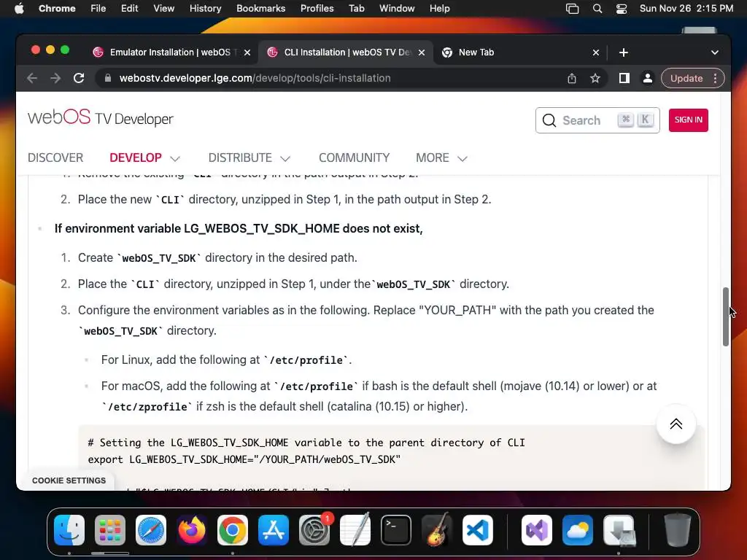Viewport: 747px width, 560px height.
Task: Click Stage Manager menu bar icon
Action: click(x=572, y=9)
